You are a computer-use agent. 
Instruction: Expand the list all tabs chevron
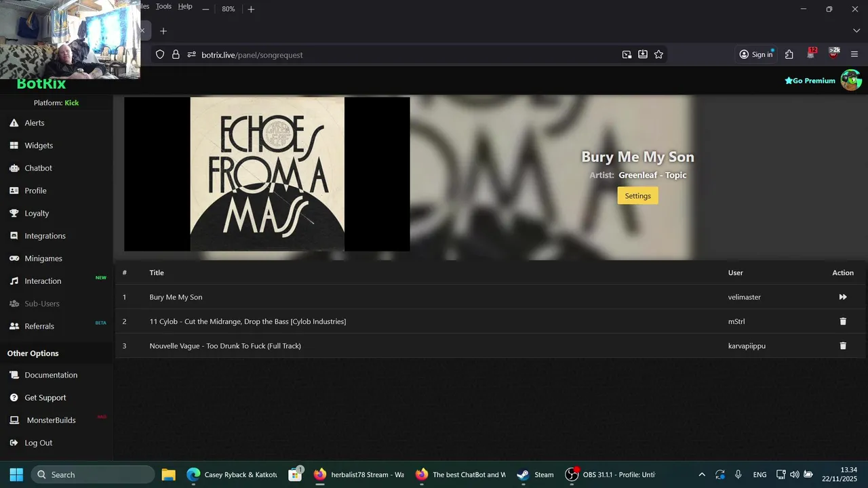coord(856,31)
